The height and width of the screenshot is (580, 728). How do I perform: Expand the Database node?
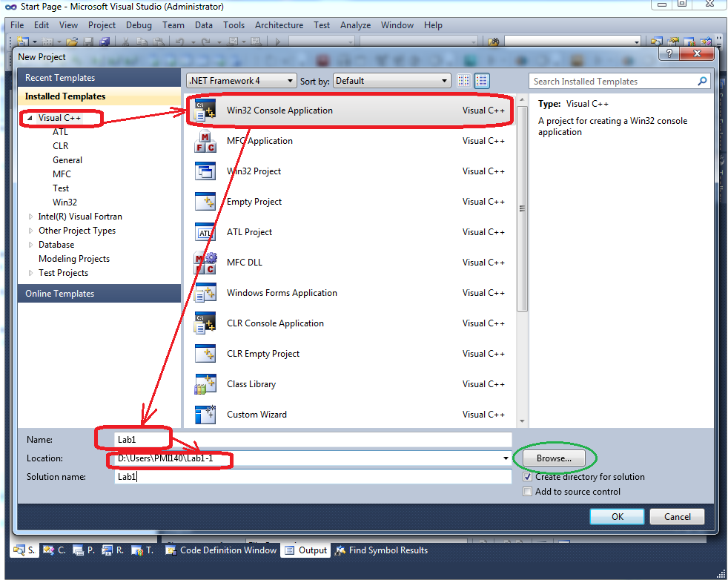tap(30, 245)
